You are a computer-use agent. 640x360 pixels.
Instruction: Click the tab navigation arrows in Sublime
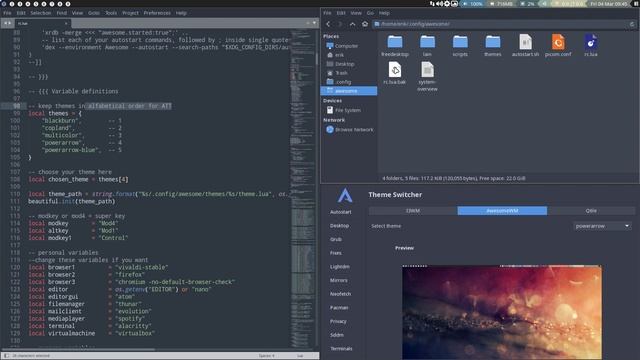click(7, 23)
